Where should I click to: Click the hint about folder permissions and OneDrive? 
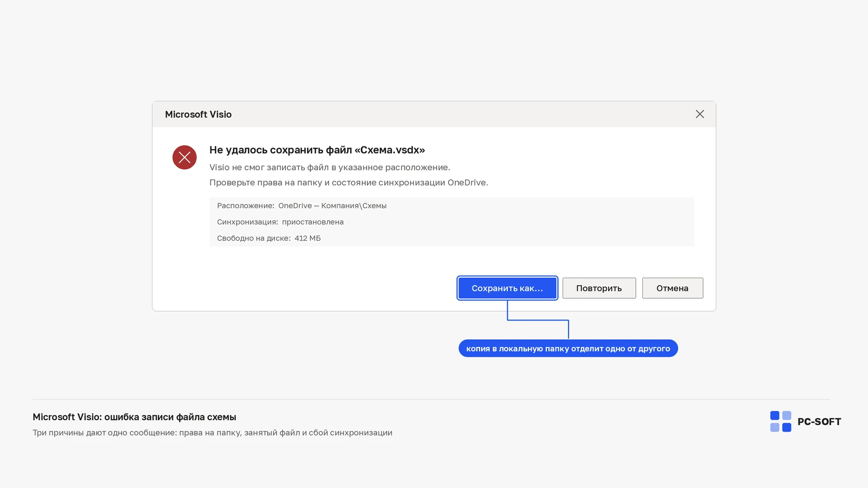click(x=349, y=183)
